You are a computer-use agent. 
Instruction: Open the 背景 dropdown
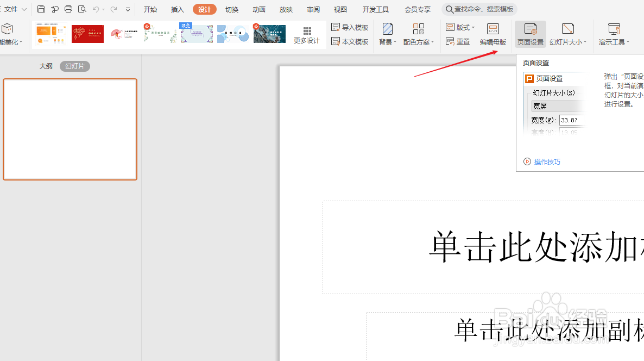click(x=387, y=34)
